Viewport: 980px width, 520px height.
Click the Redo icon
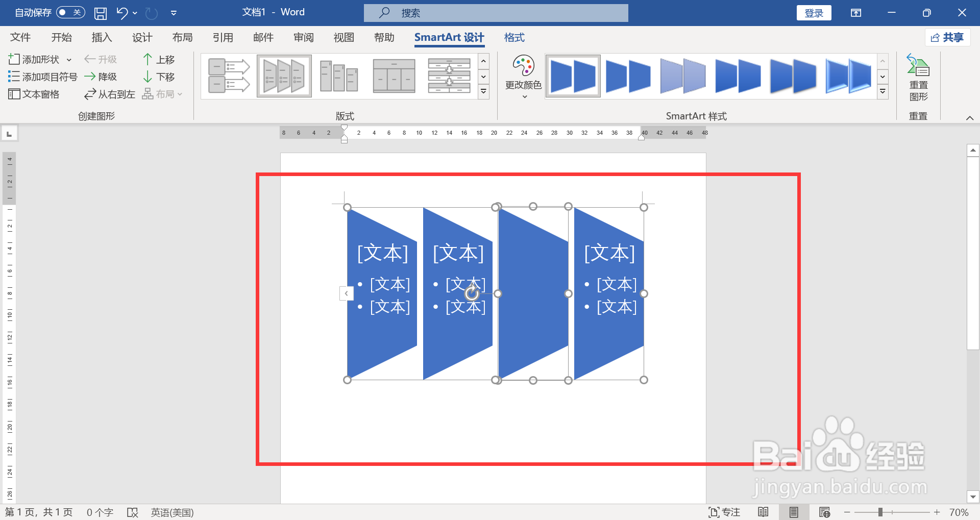pos(152,13)
